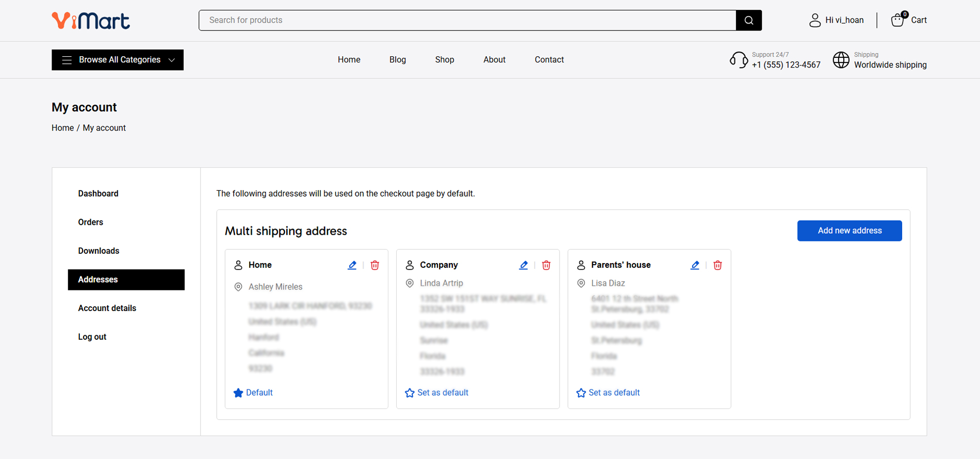Set Parents' house as default address
The width and height of the screenshot is (980, 459).
click(608, 392)
